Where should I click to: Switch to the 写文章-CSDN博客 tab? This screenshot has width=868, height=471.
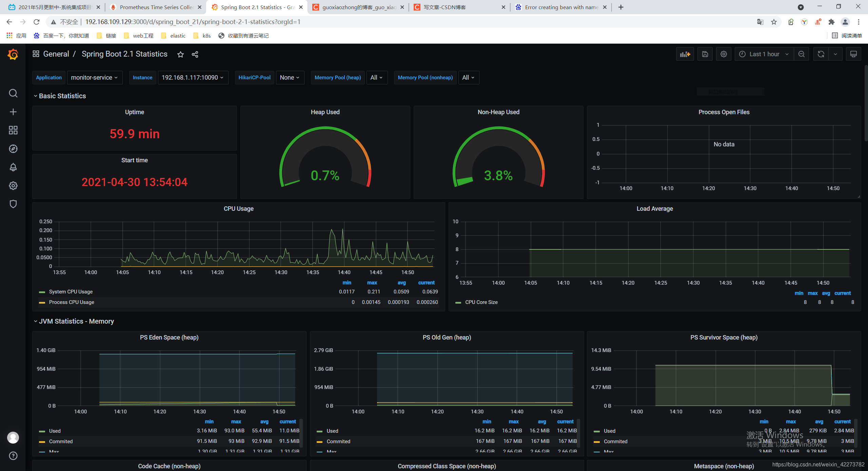459,7
